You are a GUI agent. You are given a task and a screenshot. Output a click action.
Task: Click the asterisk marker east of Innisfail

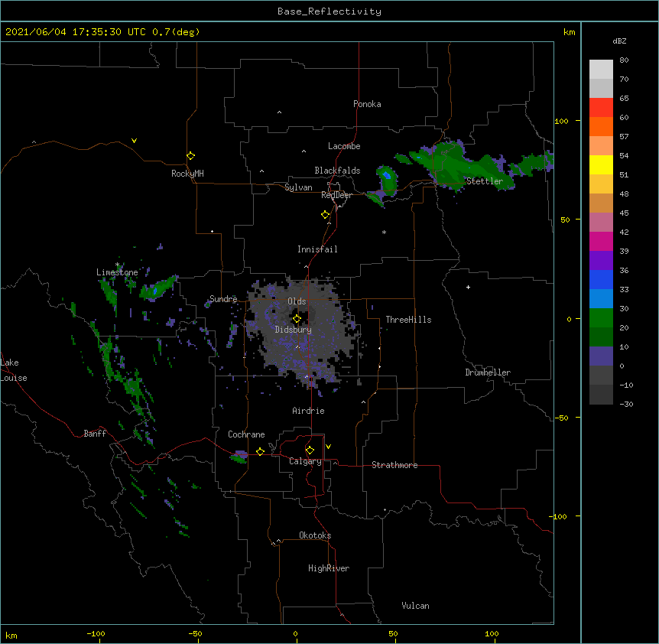(384, 233)
